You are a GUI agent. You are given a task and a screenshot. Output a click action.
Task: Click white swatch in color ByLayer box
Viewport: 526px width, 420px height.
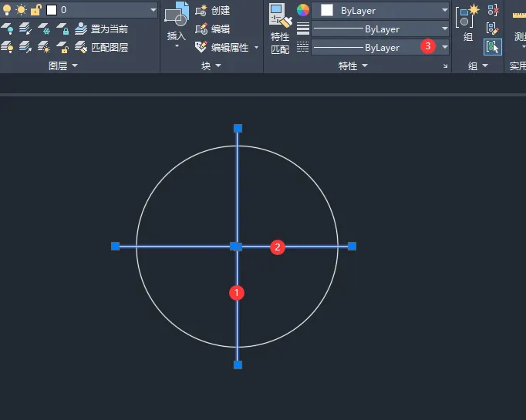coord(327,10)
